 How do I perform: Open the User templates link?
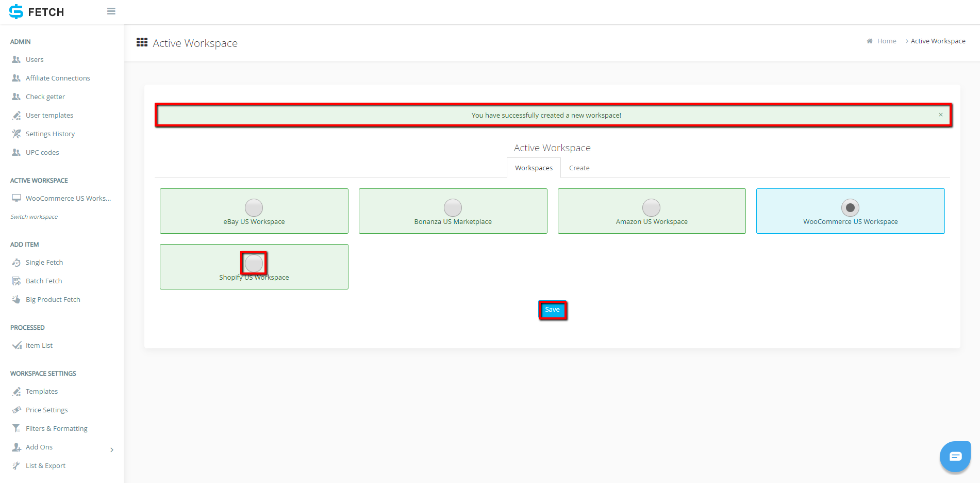[49, 115]
